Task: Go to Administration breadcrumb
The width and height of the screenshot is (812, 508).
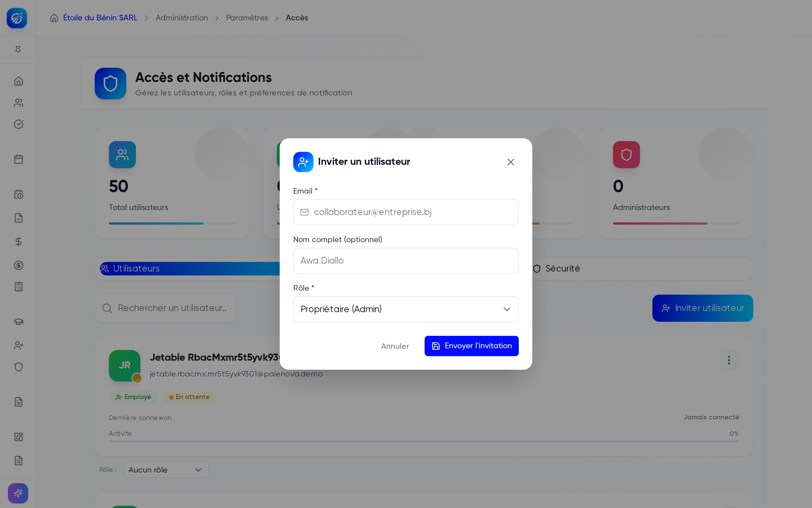Action: click(182, 18)
